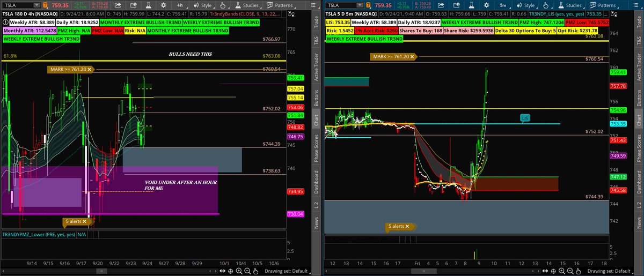
Task: Select the crosshair cursor icon under right chart
Action: click(553, 271)
